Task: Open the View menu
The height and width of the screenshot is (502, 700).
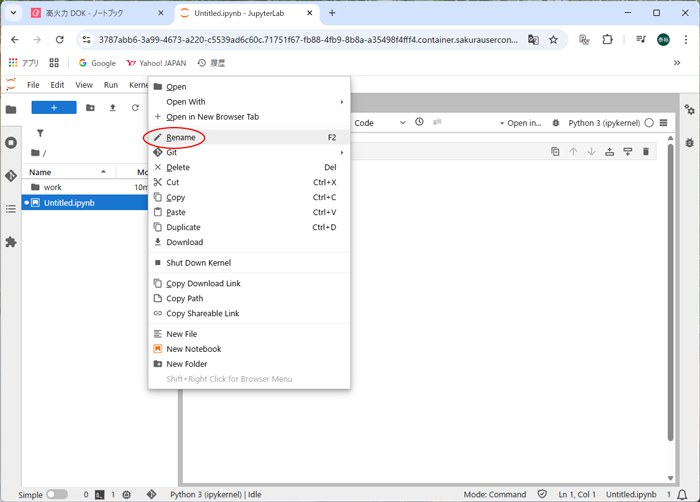Action: click(x=84, y=85)
